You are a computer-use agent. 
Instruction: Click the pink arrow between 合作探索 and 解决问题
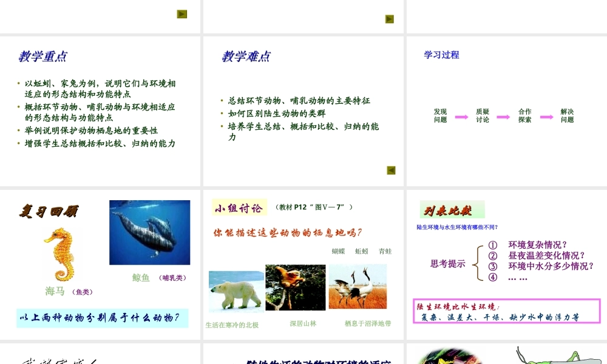(547, 117)
